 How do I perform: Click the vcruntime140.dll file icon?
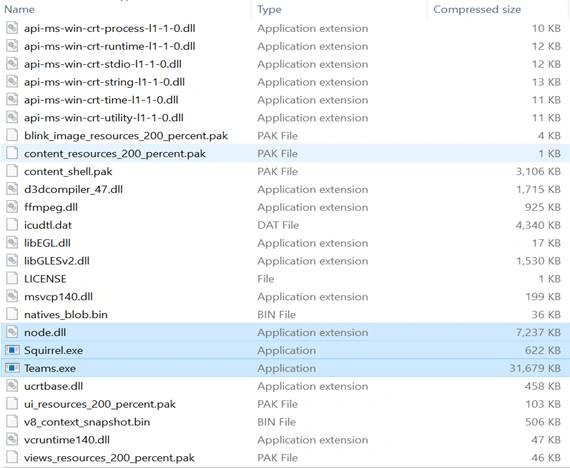click(12, 439)
